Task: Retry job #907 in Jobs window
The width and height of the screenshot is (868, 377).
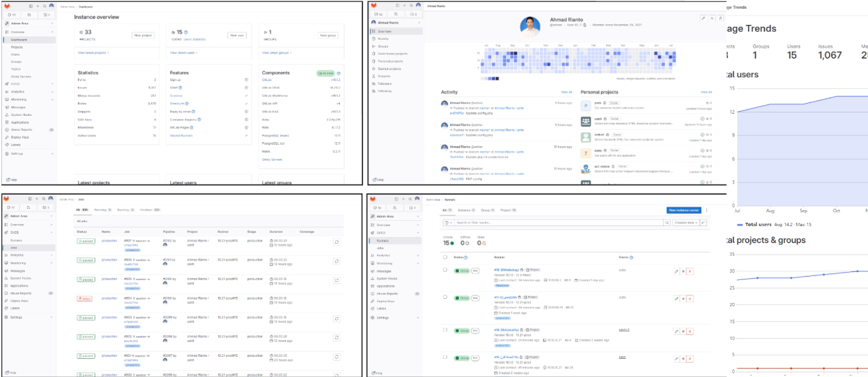Action: tap(336, 242)
